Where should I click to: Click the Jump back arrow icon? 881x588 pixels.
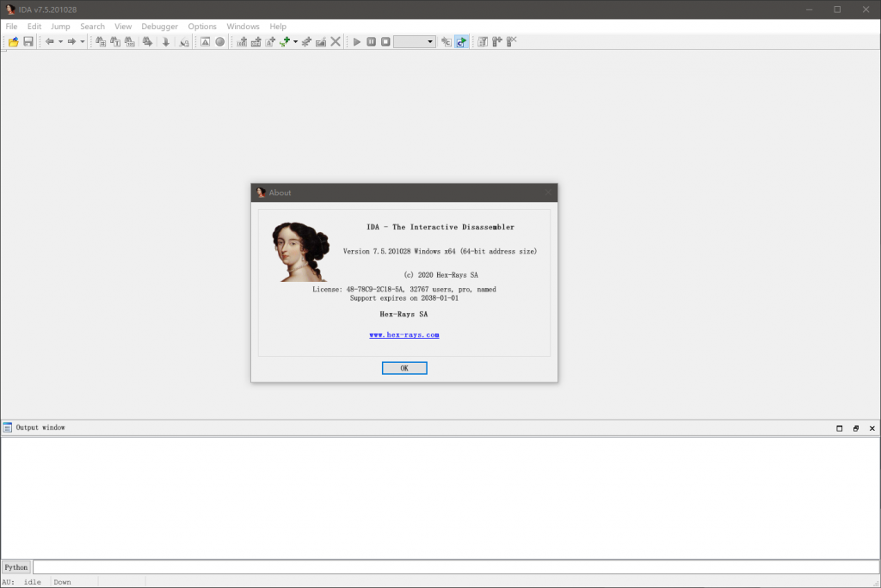(49, 41)
